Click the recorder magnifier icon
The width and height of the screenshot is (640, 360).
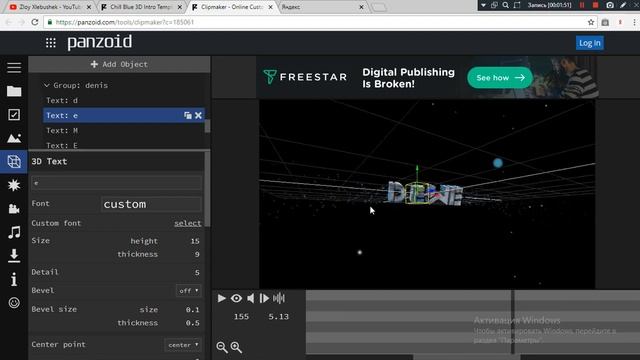(x=505, y=5)
